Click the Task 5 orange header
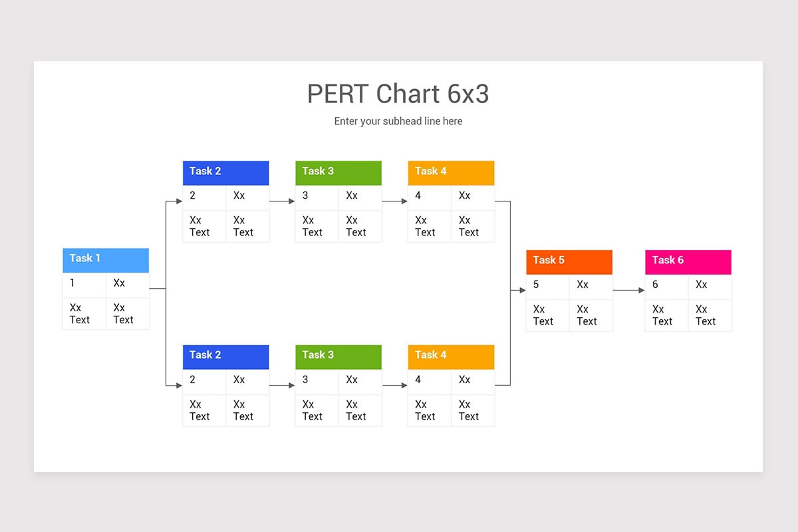This screenshot has height=532, width=798. [569, 261]
